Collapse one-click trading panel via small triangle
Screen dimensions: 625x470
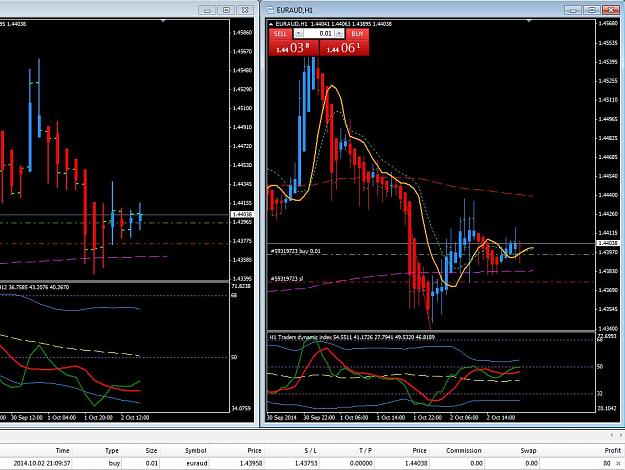(271, 24)
